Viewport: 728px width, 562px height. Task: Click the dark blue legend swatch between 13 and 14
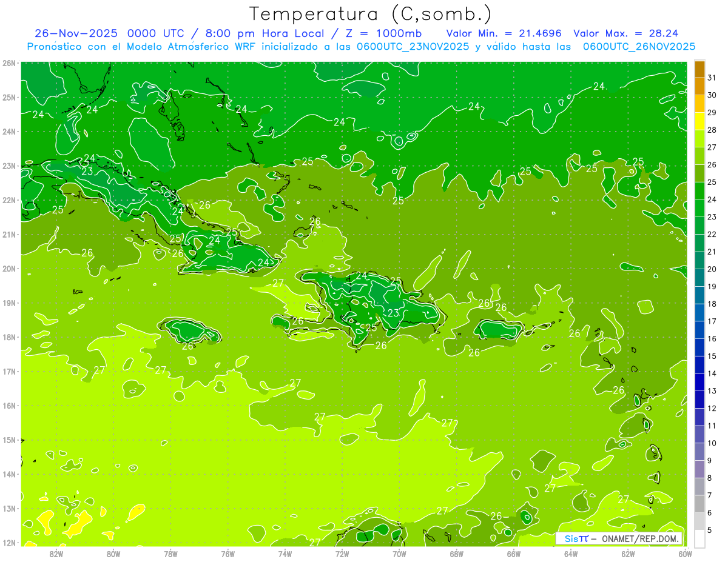[699, 382]
